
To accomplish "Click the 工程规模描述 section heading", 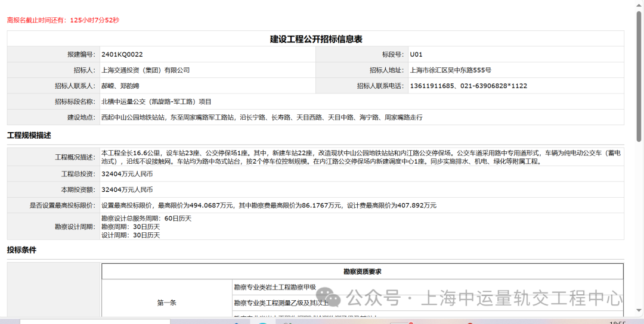I will [29, 136].
